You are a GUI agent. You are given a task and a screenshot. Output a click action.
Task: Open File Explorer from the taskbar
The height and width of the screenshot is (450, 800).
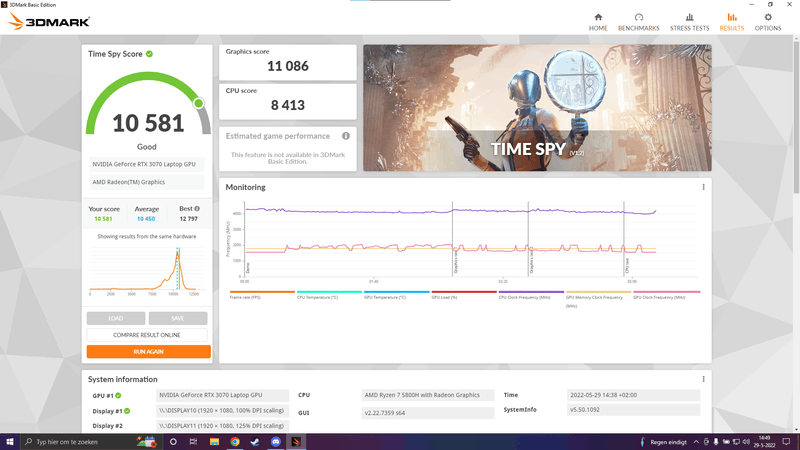tap(214, 442)
